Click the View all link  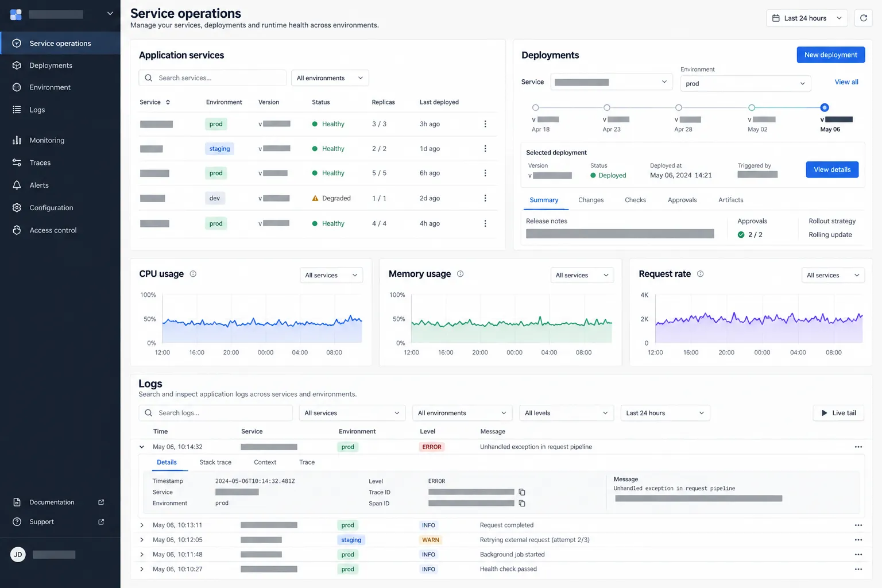[846, 82]
